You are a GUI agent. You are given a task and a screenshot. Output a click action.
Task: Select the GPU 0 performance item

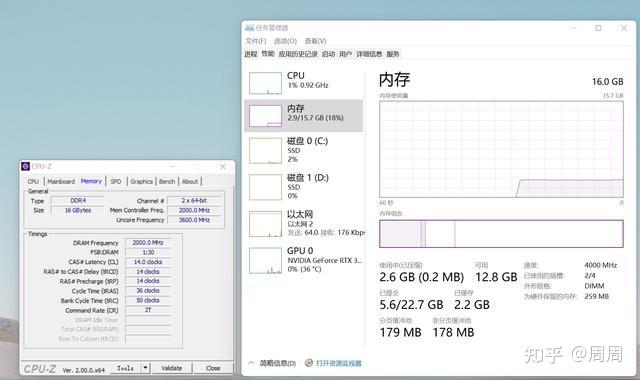click(303, 260)
